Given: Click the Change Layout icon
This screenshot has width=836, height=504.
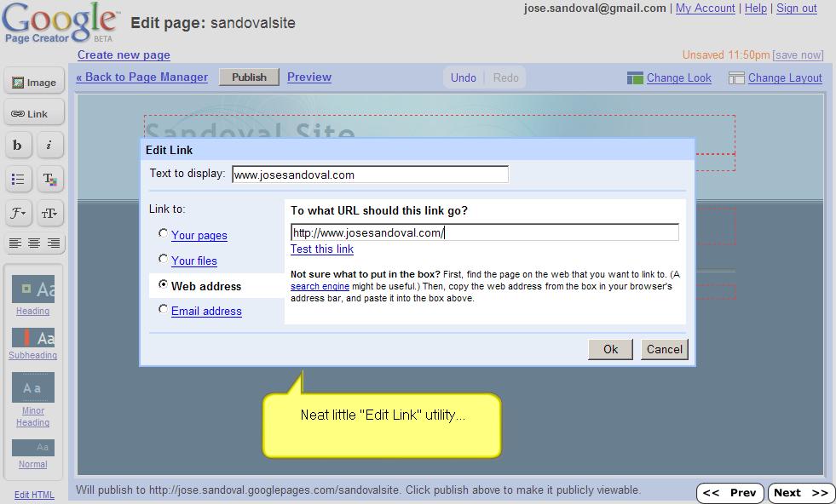Looking at the screenshot, I should 736,78.
